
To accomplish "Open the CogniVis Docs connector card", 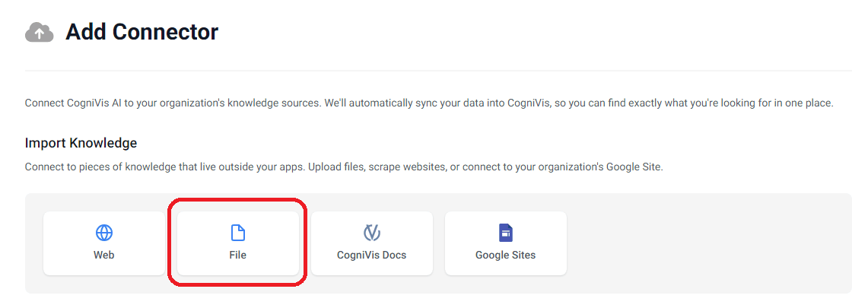I will pos(372,243).
